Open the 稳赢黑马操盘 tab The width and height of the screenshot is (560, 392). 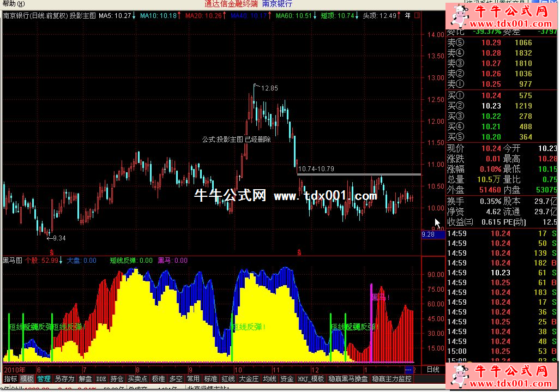pos(348,379)
